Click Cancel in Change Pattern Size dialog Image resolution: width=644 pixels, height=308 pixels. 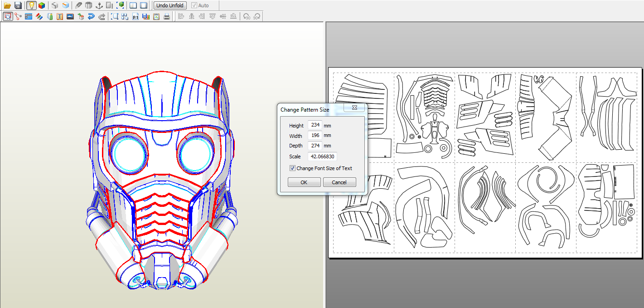tap(339, 182)
